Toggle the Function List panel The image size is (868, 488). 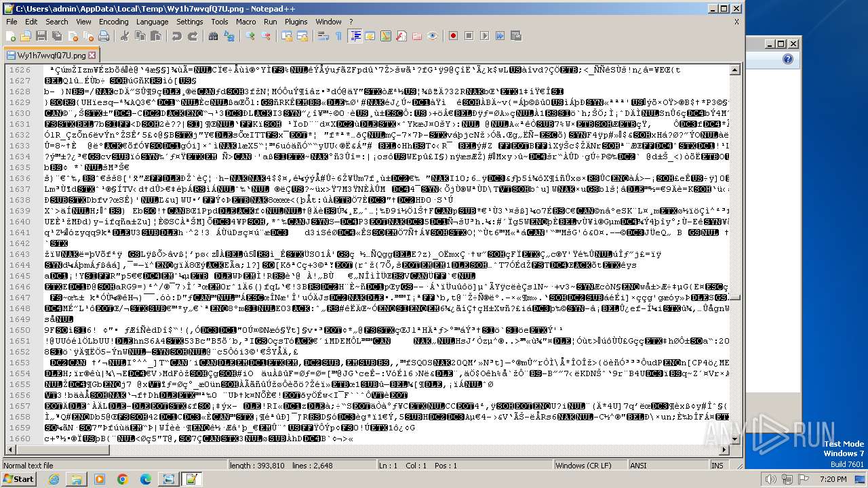point(401,36)
